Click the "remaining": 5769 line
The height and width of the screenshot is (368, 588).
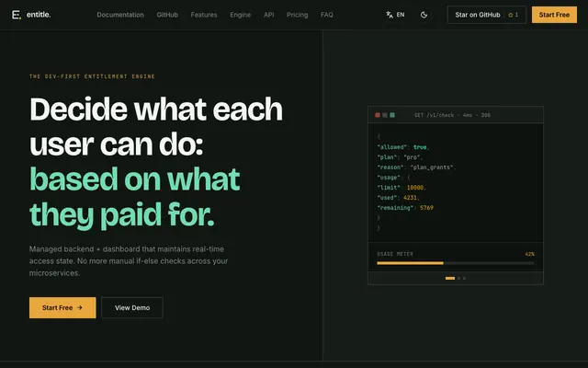coord(405,208)
